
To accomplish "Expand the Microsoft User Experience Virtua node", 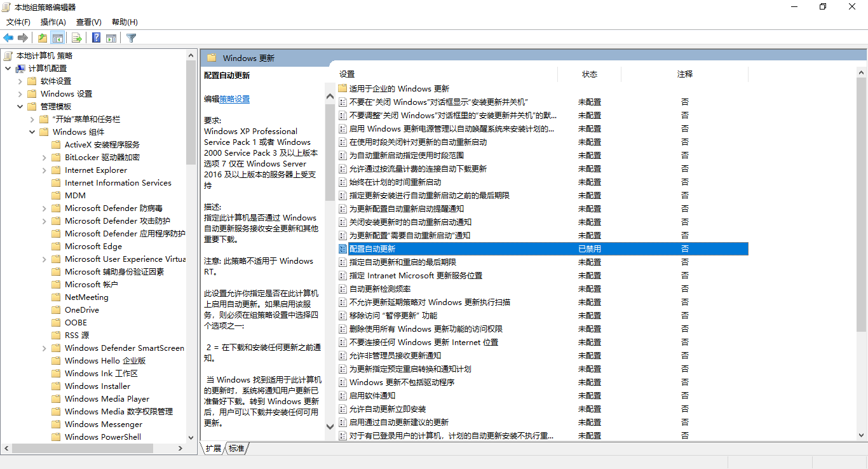I will 44,259.
